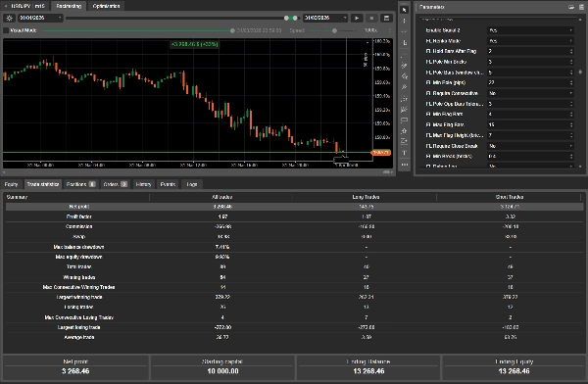Select the Max Consecutive Winning Trades label
Image resolution: width=588 pixels, height=384 pixels.
pos(78,287)
